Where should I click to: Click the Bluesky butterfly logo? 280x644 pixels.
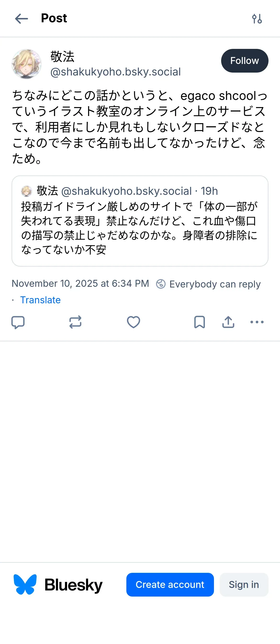coord(25,585)
